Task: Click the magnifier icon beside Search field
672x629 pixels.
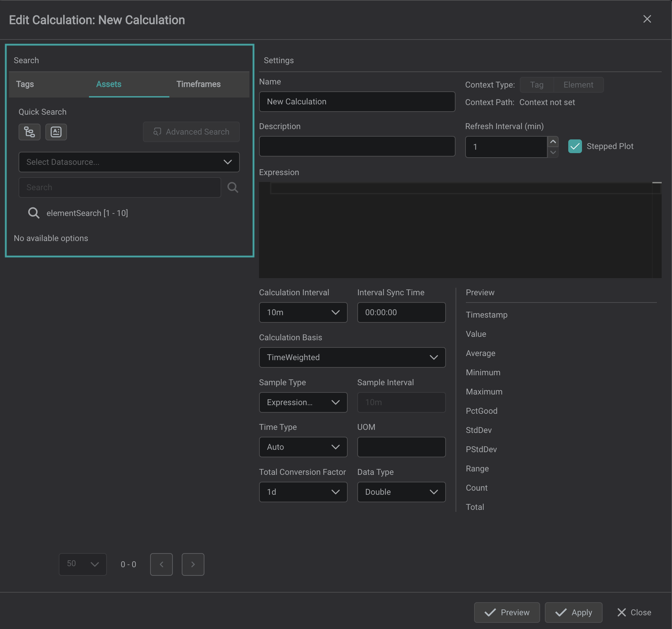Action: click(233, 187)
